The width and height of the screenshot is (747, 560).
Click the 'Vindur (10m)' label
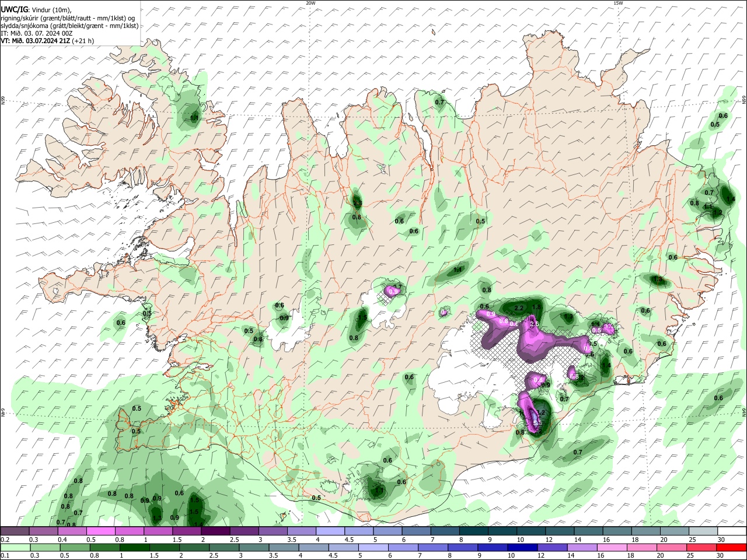(x=50, y=10)
